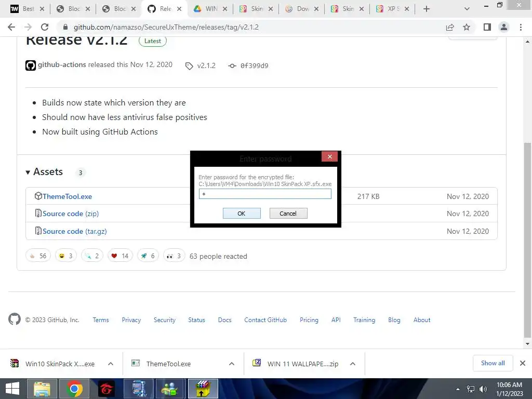This screenshot has width=532, height=399.
Task: Toggle thumbs up reaction with 56
Action: pyautogui.click(x=38, y=256)
